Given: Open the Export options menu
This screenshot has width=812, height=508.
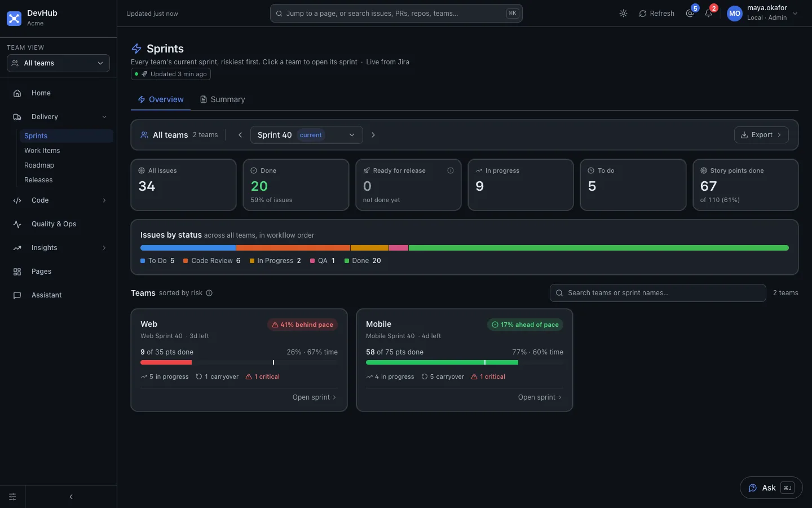Looking at the screenshot, I should (761, 135).
